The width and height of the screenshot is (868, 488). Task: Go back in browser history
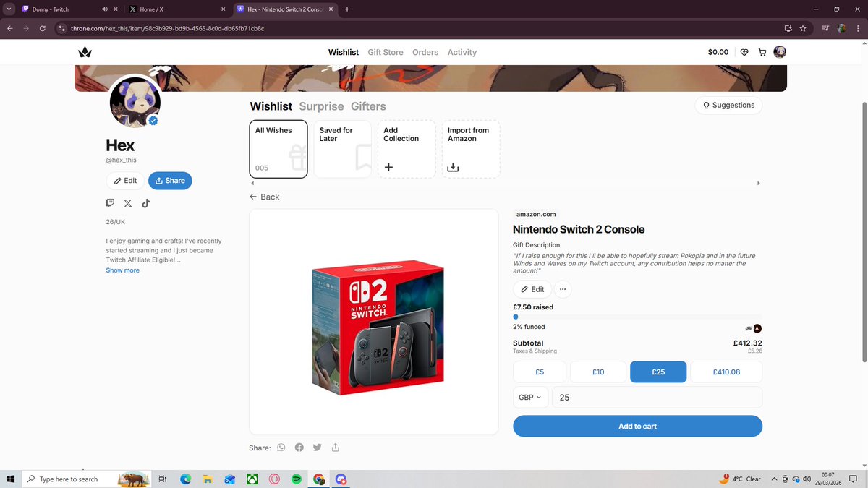[x=9, y=28]
